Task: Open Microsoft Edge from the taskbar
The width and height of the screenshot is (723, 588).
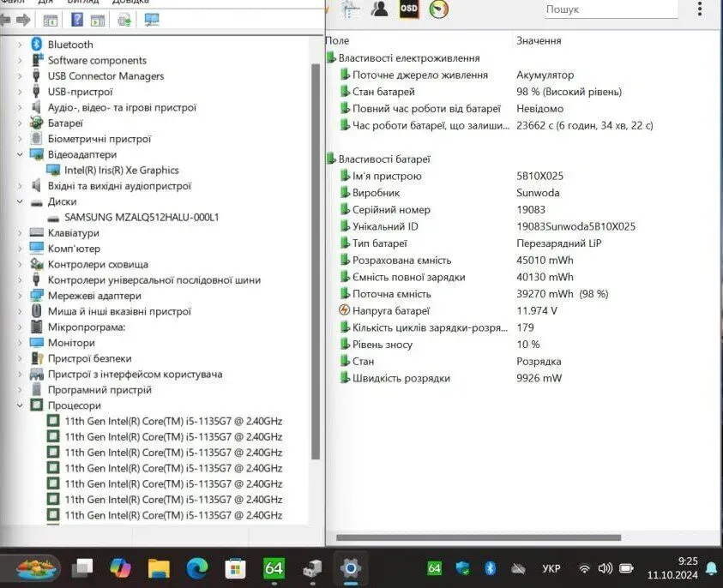Action: tap(196, 567)
